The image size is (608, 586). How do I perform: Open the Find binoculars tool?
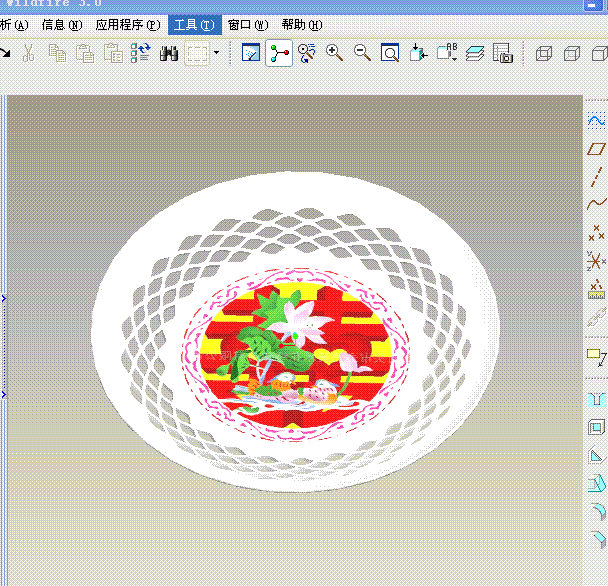168,53
